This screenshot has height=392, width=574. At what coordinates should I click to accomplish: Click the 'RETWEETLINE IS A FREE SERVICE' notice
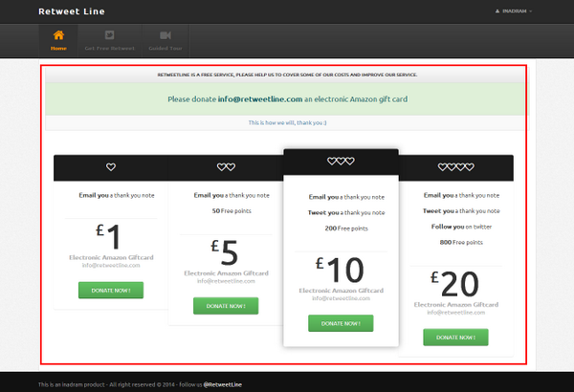287,75
